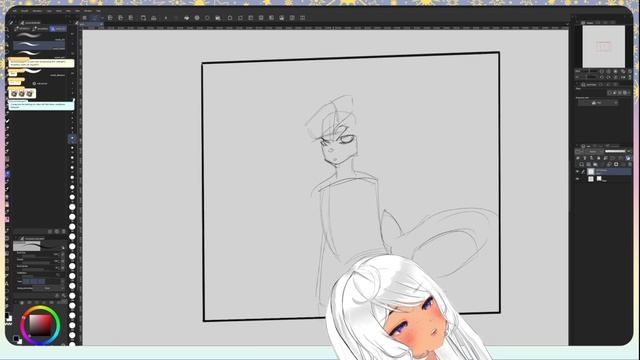Click the black main color swatch above the color wheel

(8, 316)
